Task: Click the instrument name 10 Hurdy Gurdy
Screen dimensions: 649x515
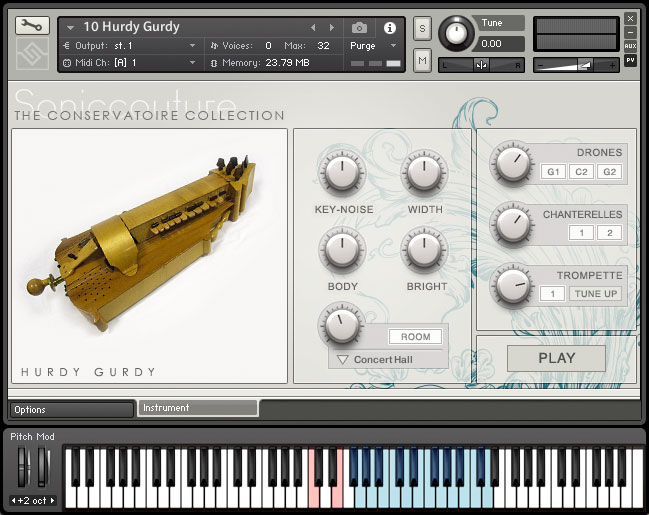Action: click(x=131, y=27)
